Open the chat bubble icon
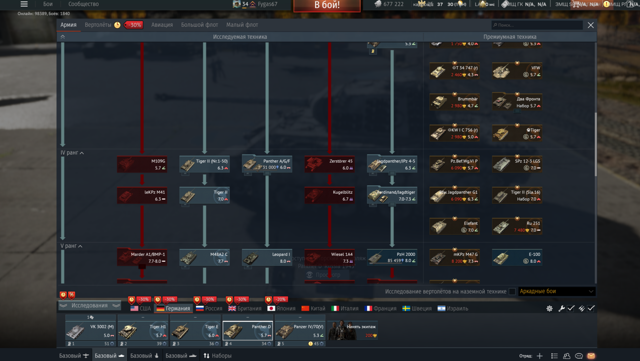The width and height of the screenshot is (640, 361). 579,356
